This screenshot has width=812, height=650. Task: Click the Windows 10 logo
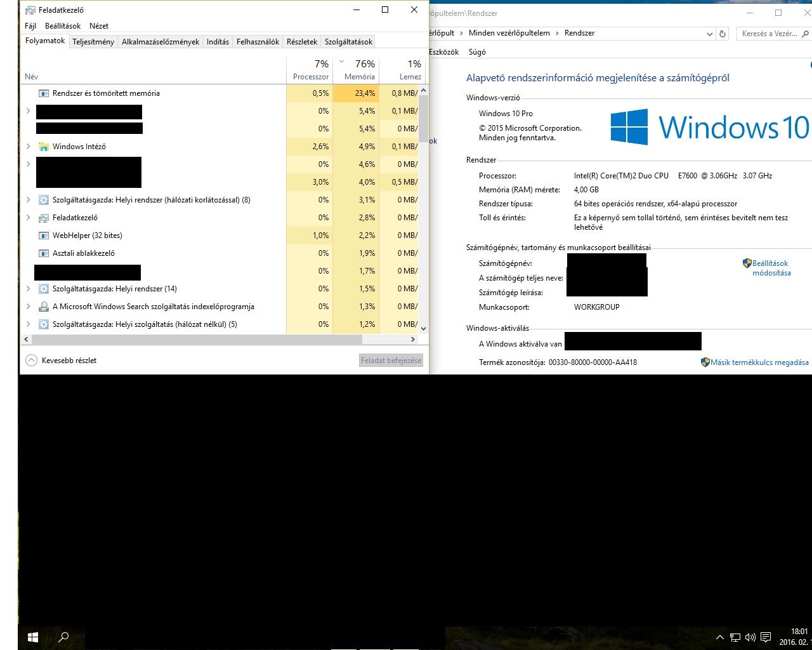(709, 127)
